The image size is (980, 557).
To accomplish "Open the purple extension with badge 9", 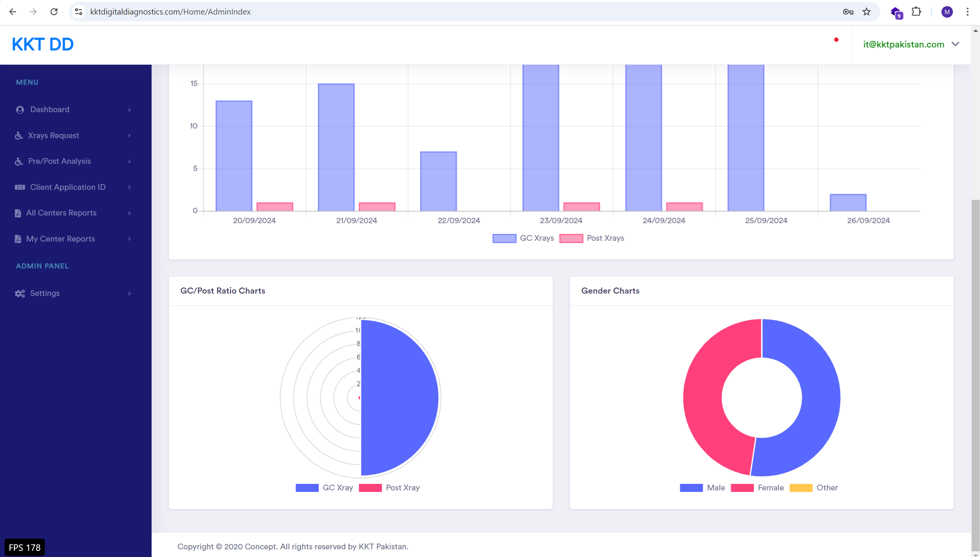I will click(x=897, y=13).
